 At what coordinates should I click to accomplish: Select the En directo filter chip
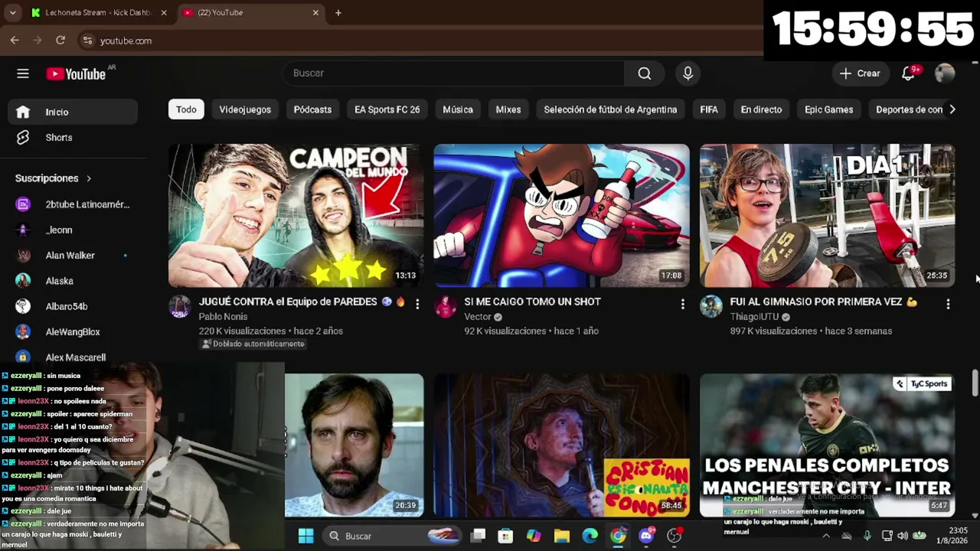(761, 109)
